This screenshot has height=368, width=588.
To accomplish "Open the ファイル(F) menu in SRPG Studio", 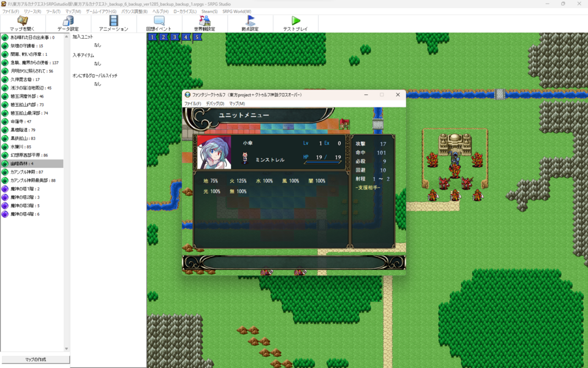I will click(10, 11).
